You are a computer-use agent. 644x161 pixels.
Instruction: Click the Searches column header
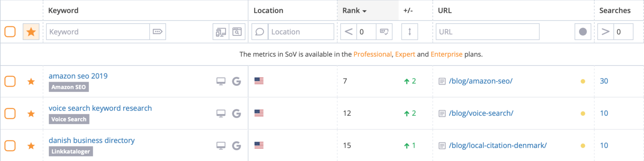[x=615, y=11]
